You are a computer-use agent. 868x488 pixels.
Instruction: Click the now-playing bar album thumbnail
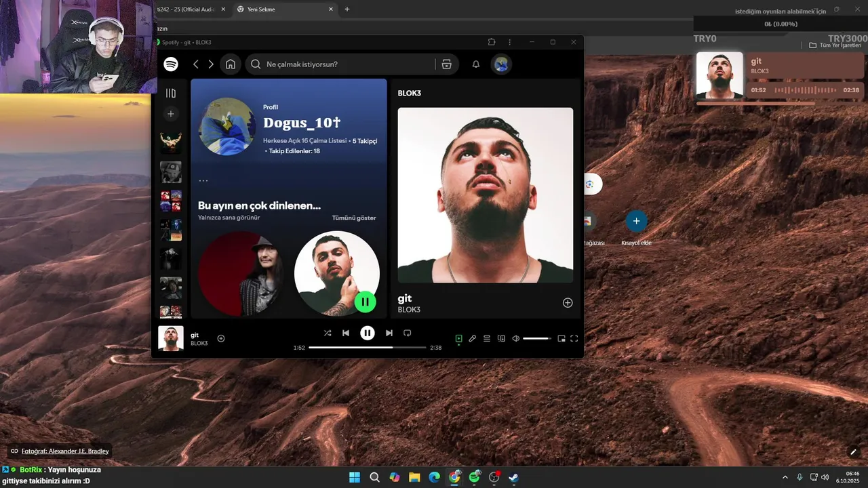click(x=171, y=338)
